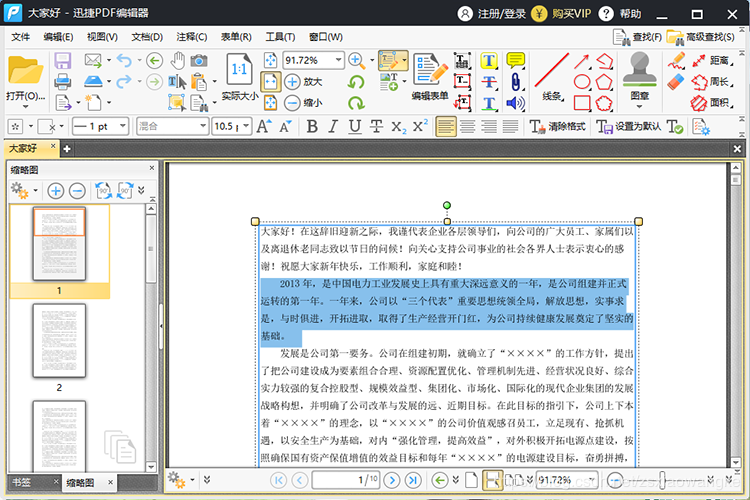This screenshot has width=750, height=500.
Task: Toggle bold text formatting
Action: (x=311, y=126)
